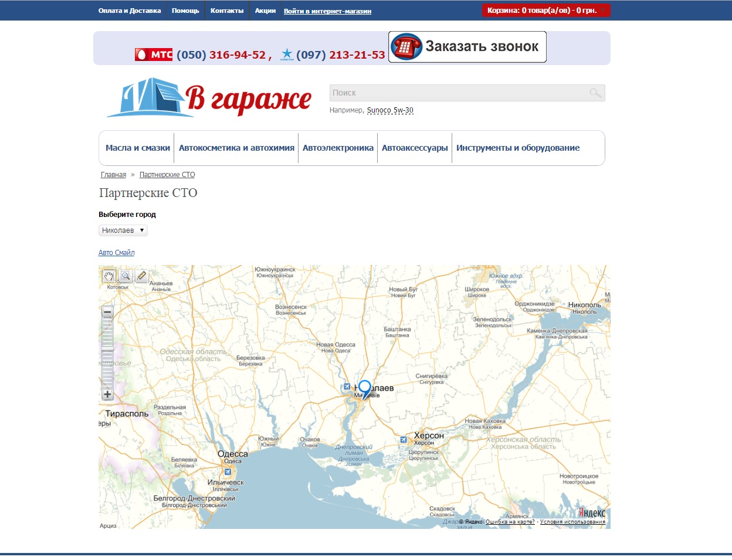Open Инструменты и оборудование category
Screen dimensions: 732x560
point(518,148)
